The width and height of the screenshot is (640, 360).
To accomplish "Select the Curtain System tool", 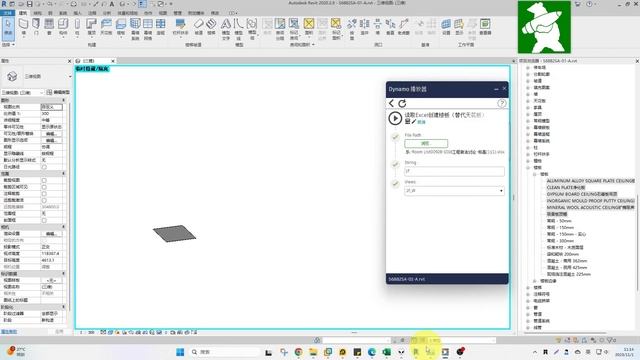I will (135, 29).
